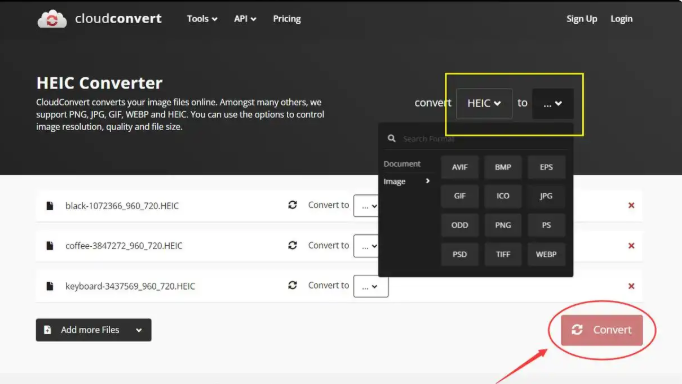682x384 pixels.
Task: Click the black-1072366_960_720.HEIC file name
Action: (x=122, y=206)
